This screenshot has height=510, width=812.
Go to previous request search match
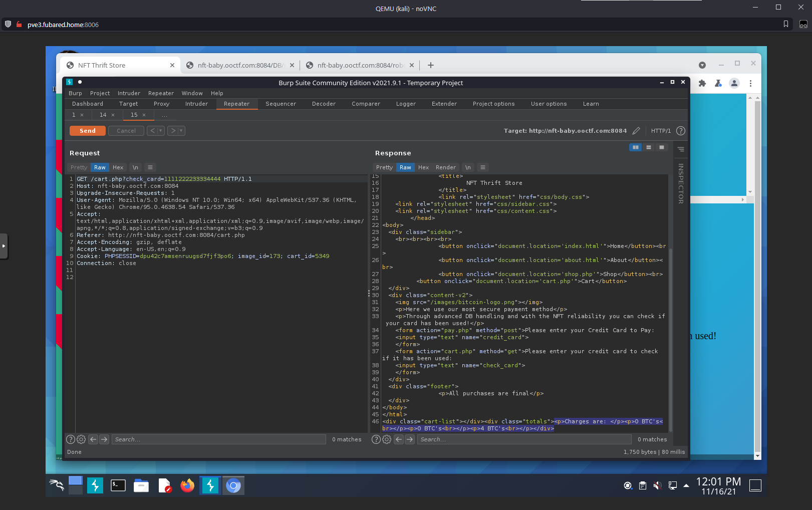(x=93, y=439)
